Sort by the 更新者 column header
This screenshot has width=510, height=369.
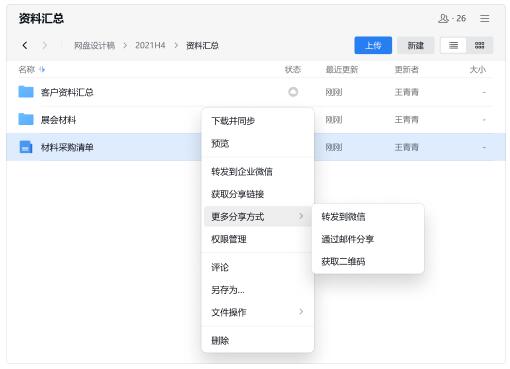pyautogui.click(x=406, y=70)
